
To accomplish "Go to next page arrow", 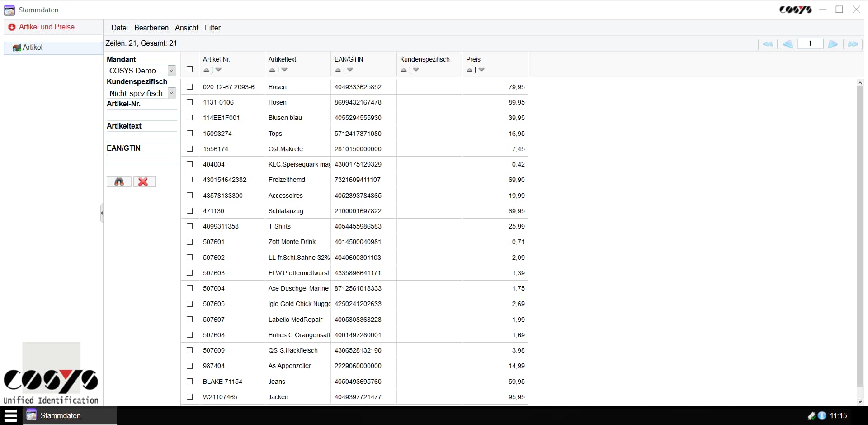I will [x=833, y=44].
